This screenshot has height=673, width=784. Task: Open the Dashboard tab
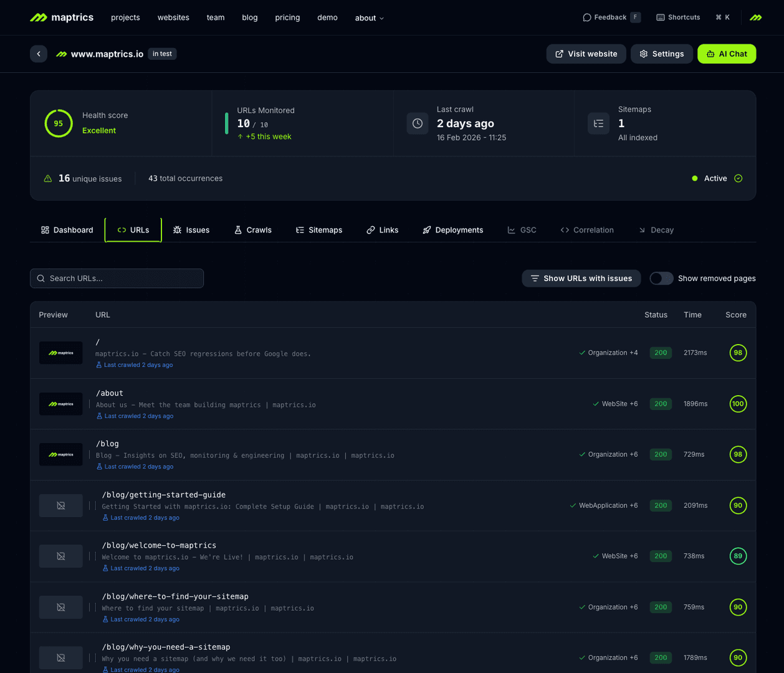point(67,230)
